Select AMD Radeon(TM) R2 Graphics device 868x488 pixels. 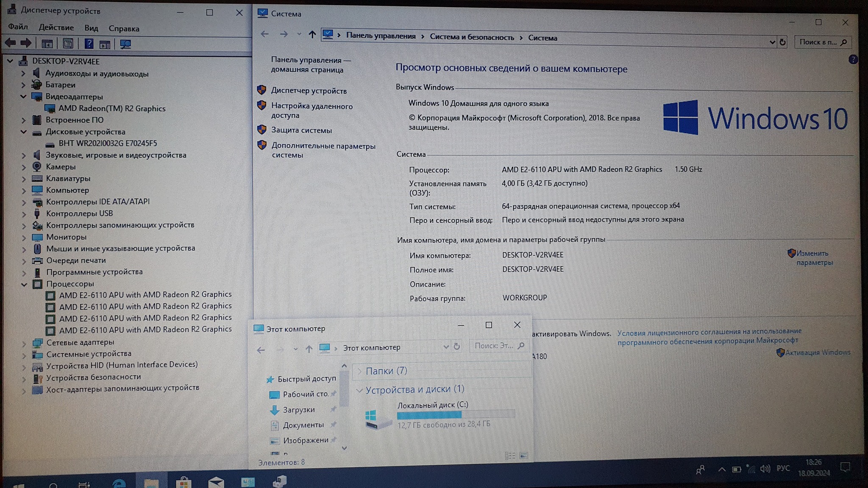click(x=112, y=108)
